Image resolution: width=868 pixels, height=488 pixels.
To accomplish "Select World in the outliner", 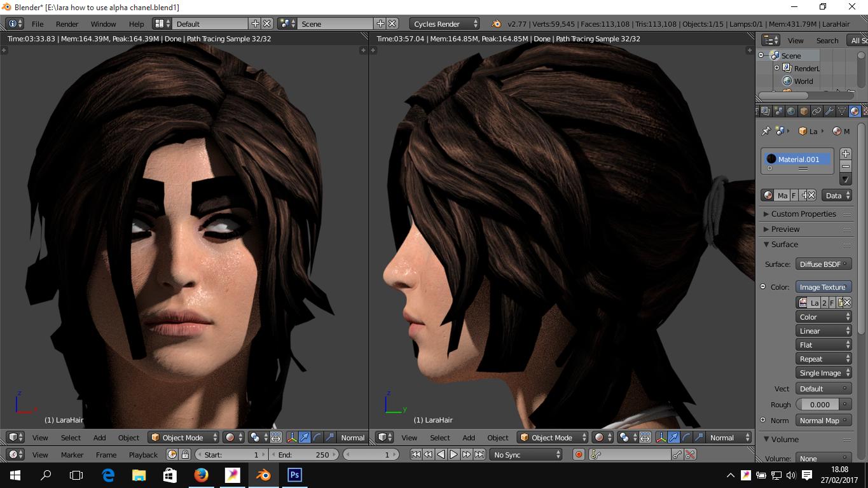I will click(803, 81).
